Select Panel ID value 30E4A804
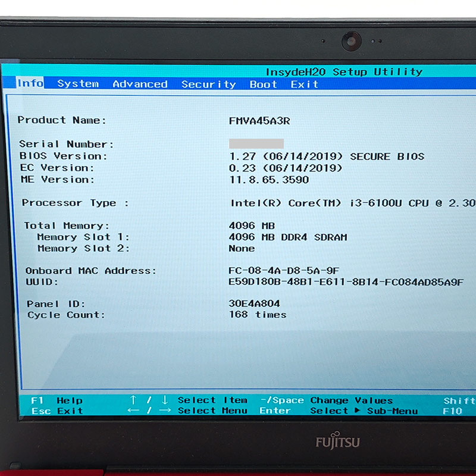 click(x=255, y=303)
